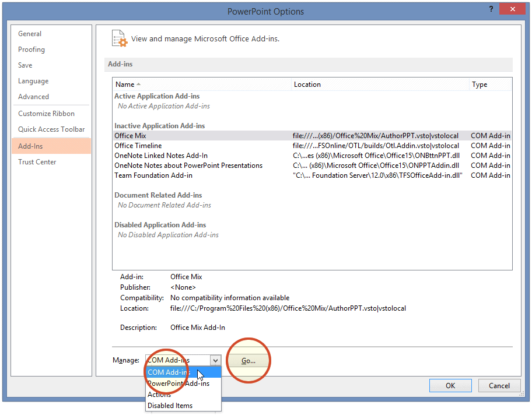The height and width of the screenshot is (415, 532).
Task: Click the Help question mark icon
Action: click(491, 9)
